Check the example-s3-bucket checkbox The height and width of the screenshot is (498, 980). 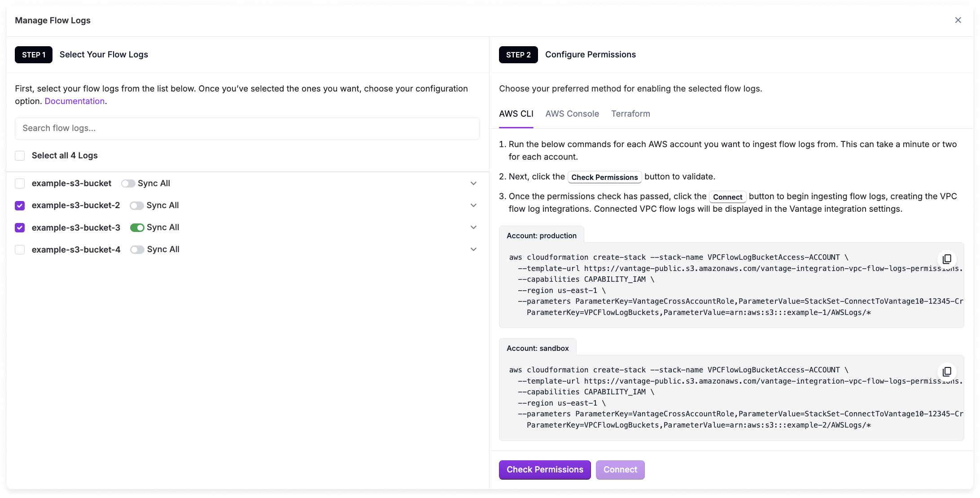point(20,183)
